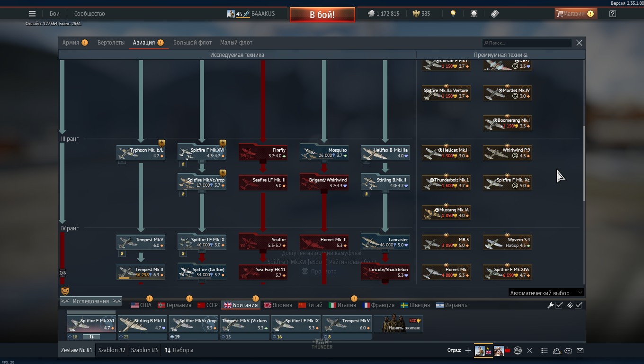The image size is (644, 364).
Task: Click Нанять экипаж to hire crew
Action: [x=398, y=325]
